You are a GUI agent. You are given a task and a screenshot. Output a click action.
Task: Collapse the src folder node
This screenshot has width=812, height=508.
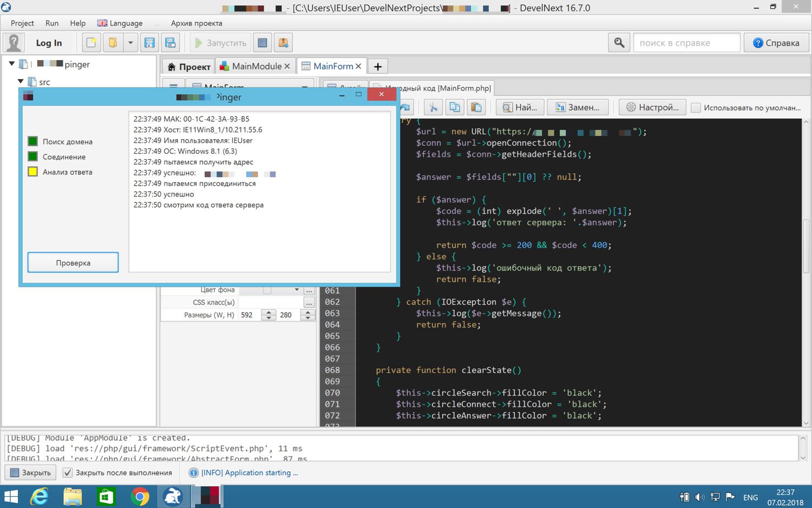pyautogui.click(x=21, y=82)
